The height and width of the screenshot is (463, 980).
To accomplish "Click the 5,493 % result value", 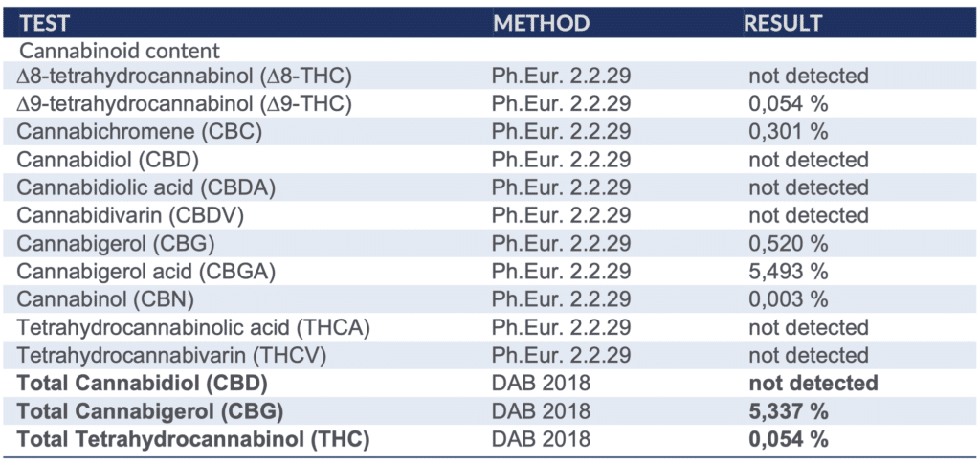I will click(788, 272).
